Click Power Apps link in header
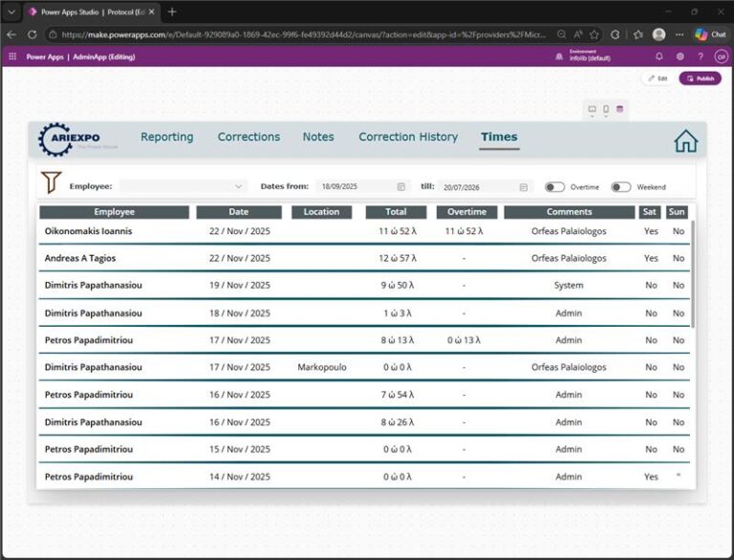This screenshot has height=560, width=734. [x=45, y=56]
